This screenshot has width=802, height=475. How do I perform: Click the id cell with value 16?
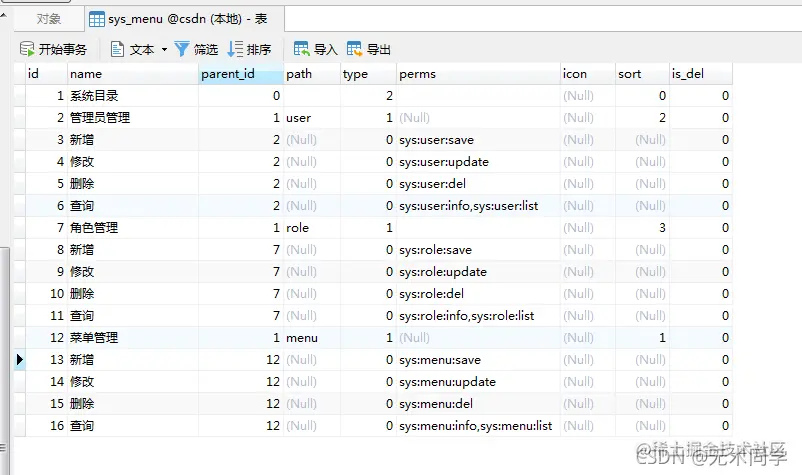[47, 425]
